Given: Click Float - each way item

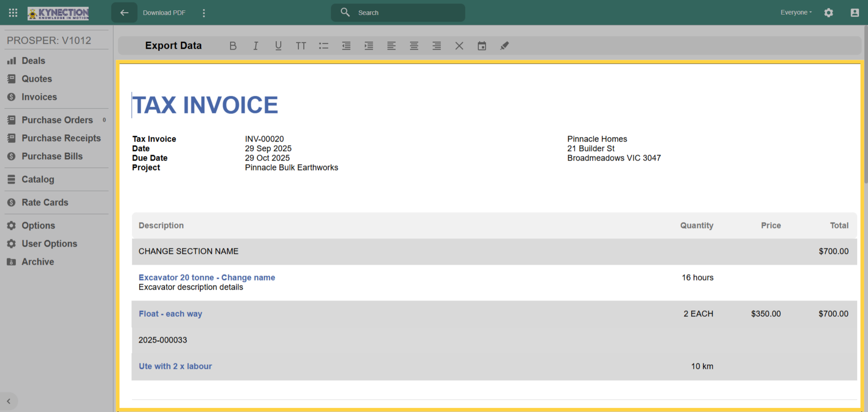Looking at the screenshot, I should pos(170,314).
